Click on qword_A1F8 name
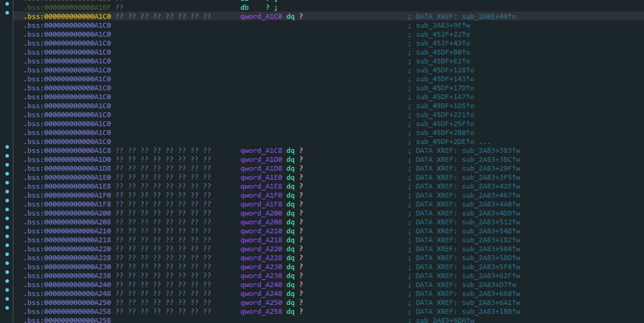 pos(261,204)
